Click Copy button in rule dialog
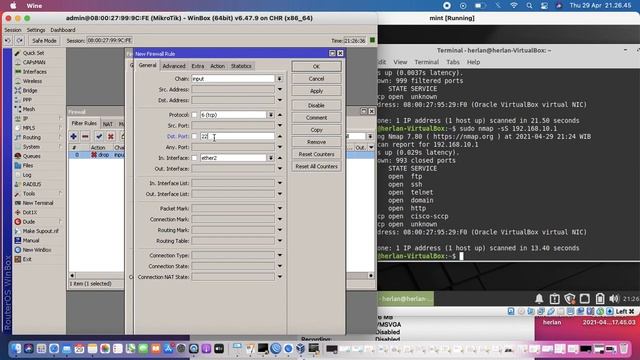The height and width of the screenshot is (360, 640). pyautogui.click(x=316, y=130)
